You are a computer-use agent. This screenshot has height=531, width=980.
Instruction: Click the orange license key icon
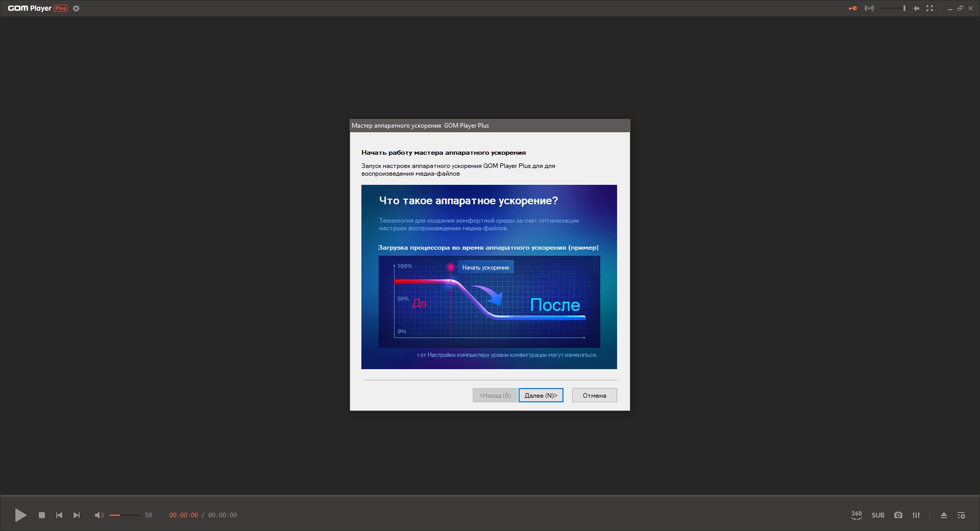point(853,8)
